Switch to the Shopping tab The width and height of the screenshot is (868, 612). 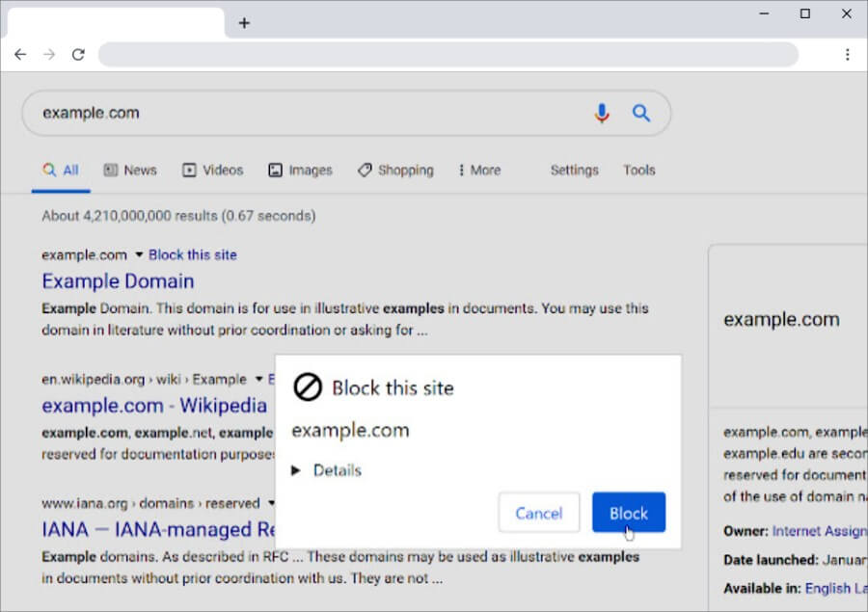click(x=395, y=171)
